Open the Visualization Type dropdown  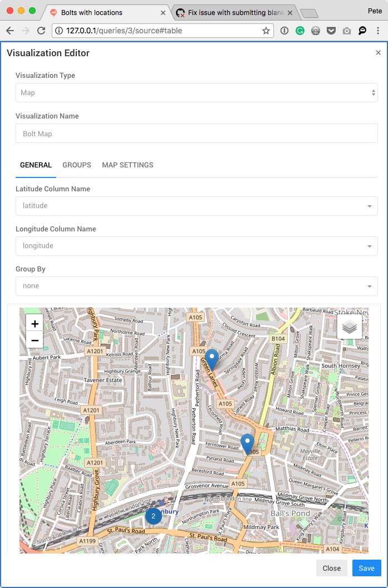(197, 93)
